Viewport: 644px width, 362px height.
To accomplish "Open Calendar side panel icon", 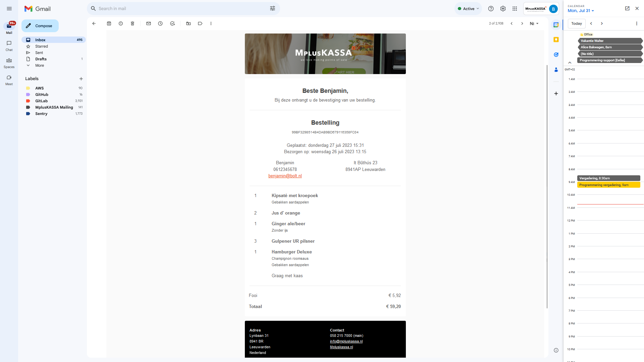I will [x=556, y=25].
